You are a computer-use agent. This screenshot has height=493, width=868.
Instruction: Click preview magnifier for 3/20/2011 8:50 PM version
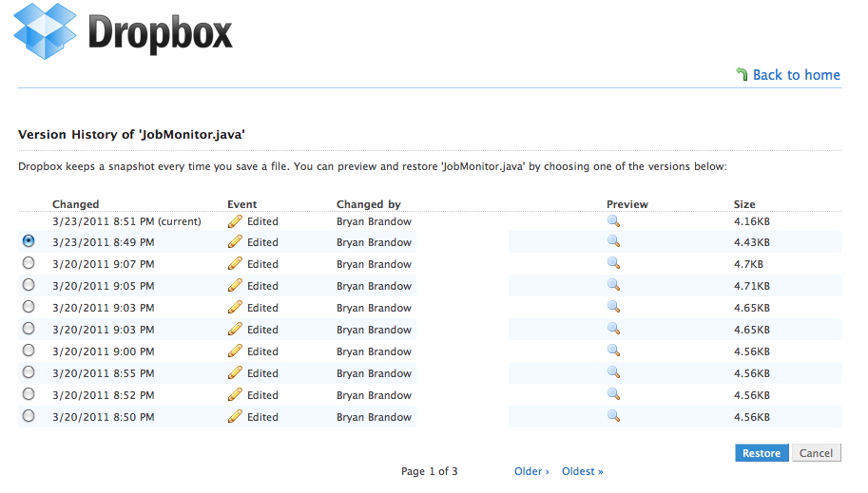[x=613, y=417]
